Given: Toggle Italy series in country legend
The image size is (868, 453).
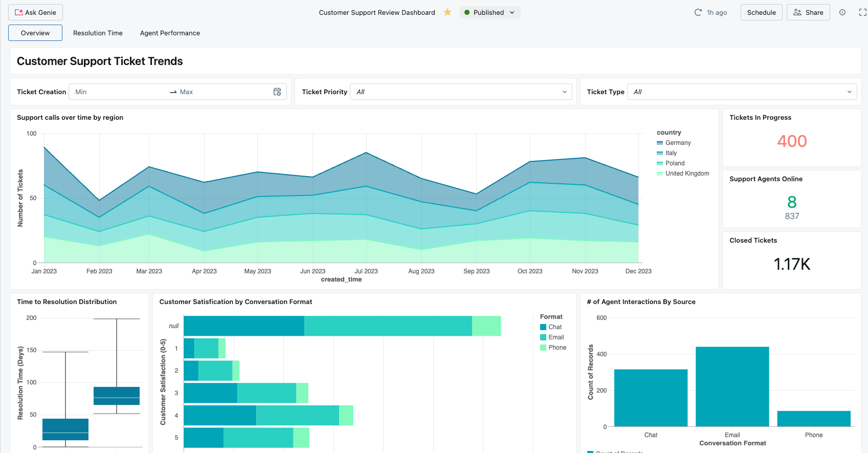Looking at the screenshot, I should tap(671, 153).
